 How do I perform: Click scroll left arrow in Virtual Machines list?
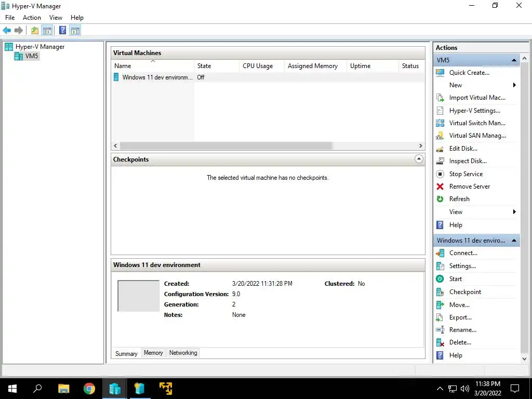(115, 145)
